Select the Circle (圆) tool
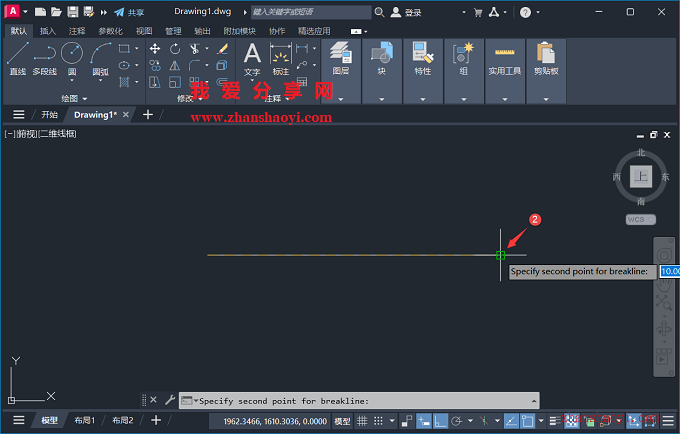 point(72,55)
